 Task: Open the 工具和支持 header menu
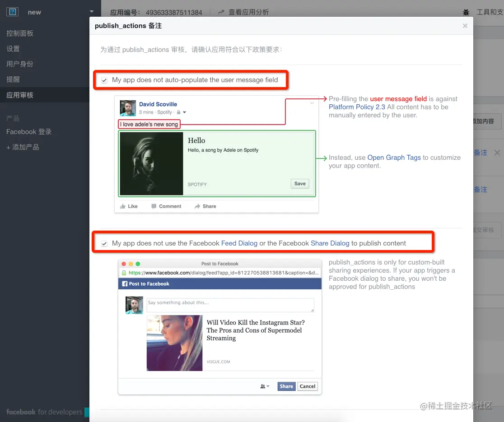click(490, 12)
